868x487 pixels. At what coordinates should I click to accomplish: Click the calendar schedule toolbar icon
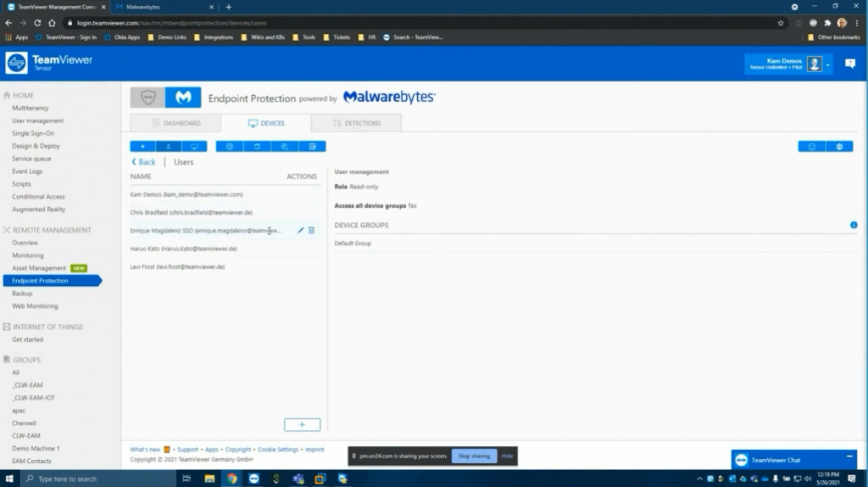[x=257, y=146]
